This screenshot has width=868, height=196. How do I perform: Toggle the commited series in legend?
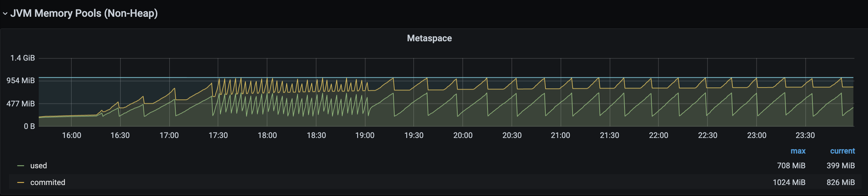[x=47, y=182]
